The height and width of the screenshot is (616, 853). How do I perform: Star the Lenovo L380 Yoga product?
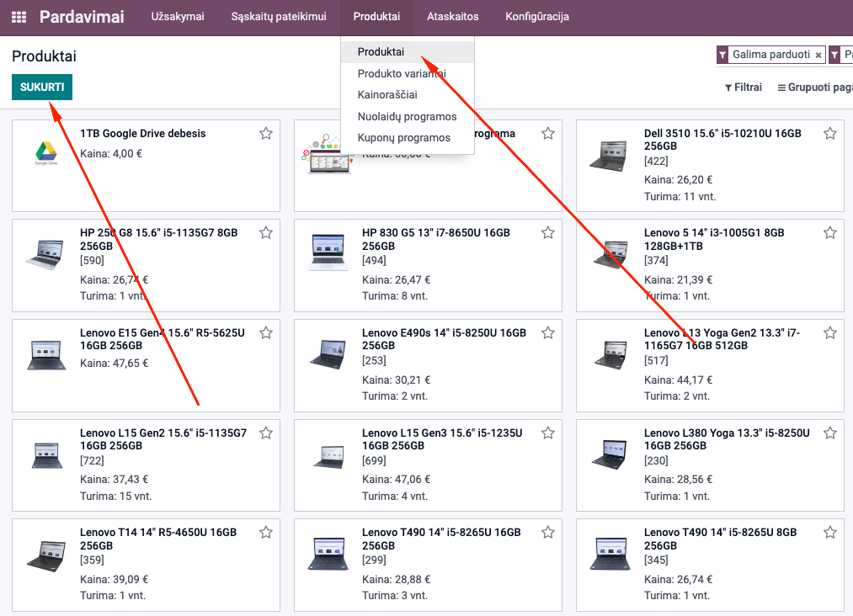click(829, 433)
